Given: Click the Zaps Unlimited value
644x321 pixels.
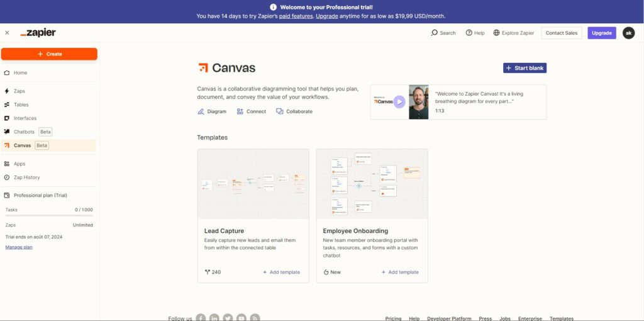Looking at the screenshot, I should [83, 225].
